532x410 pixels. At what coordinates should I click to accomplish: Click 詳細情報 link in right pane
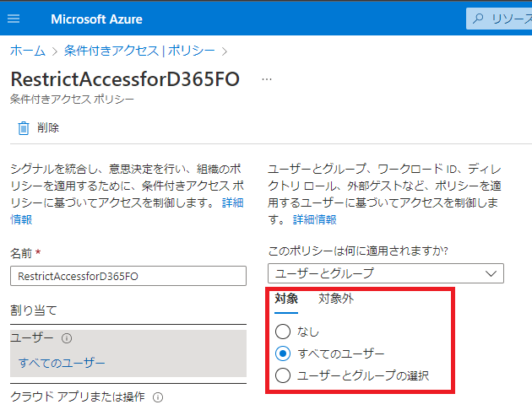click(x=314, y=219)
